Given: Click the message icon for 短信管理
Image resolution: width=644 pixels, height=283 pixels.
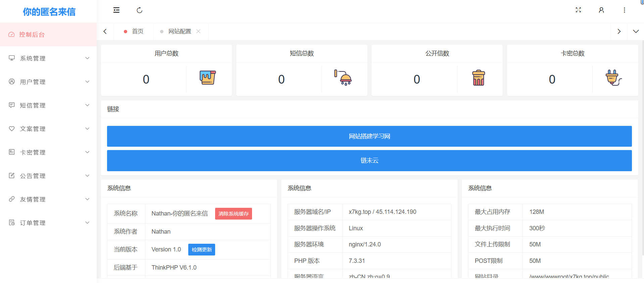Looking at the screenshot, I should click(12, 105).
